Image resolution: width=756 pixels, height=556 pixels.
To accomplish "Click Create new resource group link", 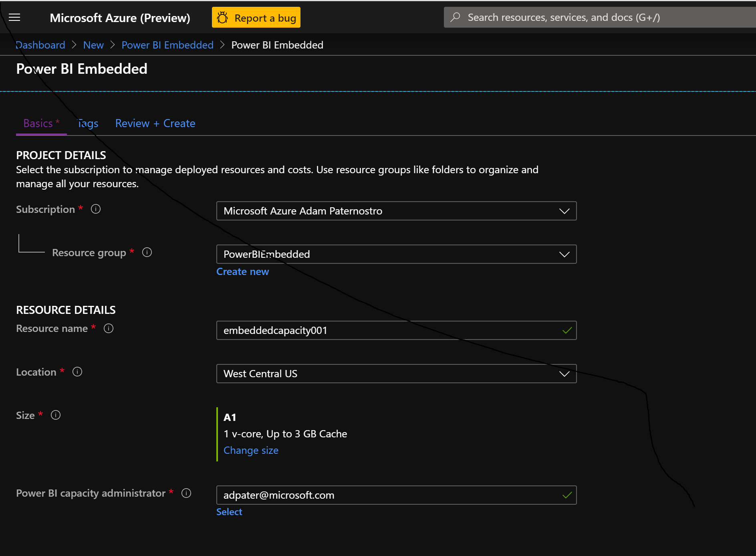I will pyautogui.click(x=243, y=271).
